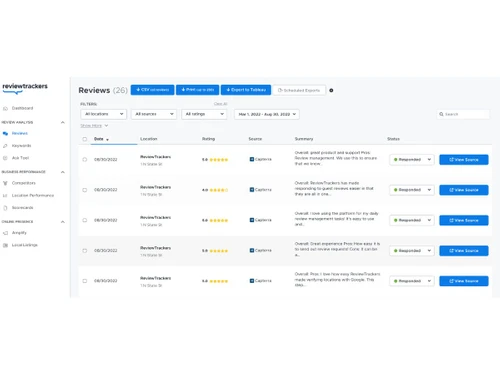Collapse the Online Presence sidebar section
Screen dimensions: 500x375
click(63, 222)
